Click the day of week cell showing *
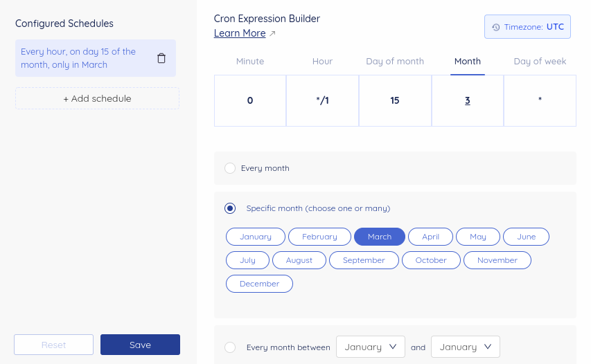The height and width of the screenshot is (364, 591). click(x=540, y=100)
